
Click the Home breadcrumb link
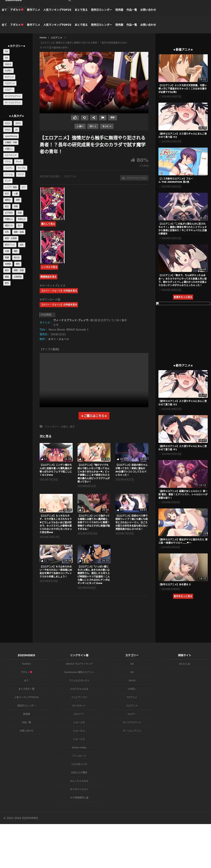[43, 38]
